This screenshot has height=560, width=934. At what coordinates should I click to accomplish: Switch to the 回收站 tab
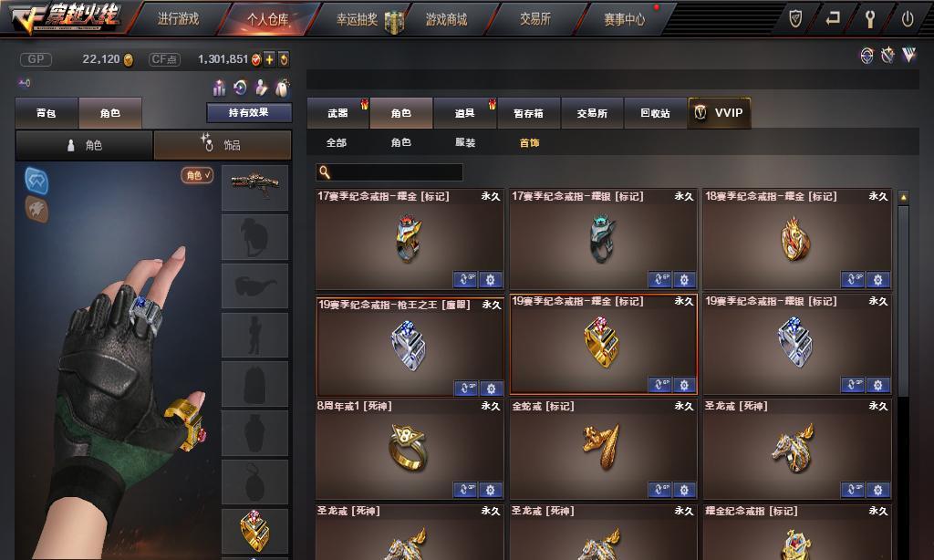click(655, 112)
